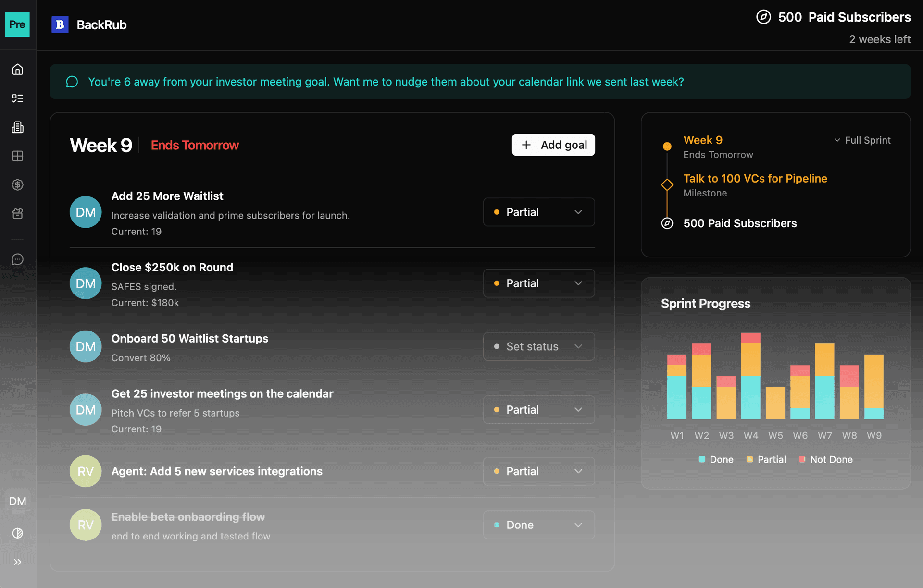Open the company/building icon in sidebar
This screenshot has width=923, height=588.
coord(17,127)
